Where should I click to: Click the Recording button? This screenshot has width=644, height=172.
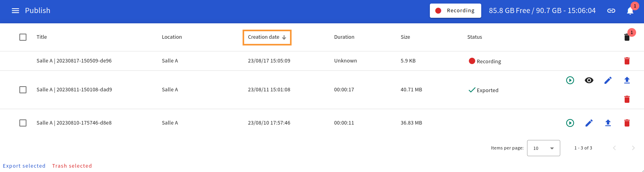(455, 11)
